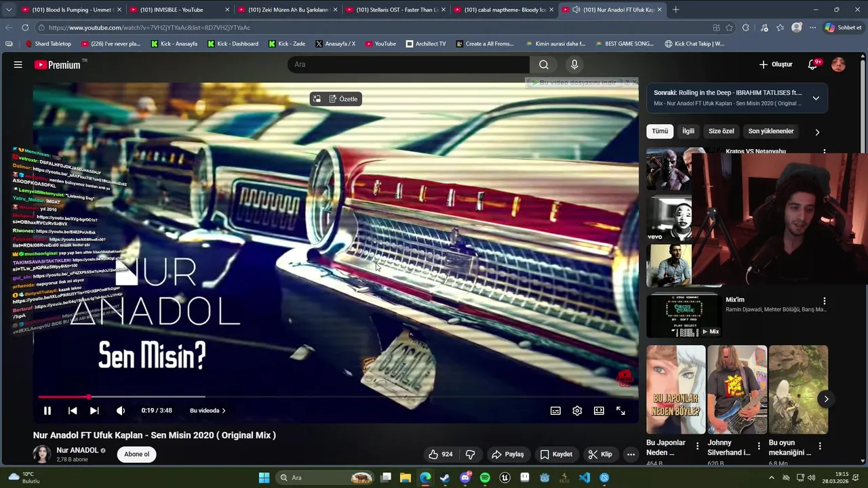Toggle subtitles on the video player
Screen dimensions: 868x488
[555, 411]
